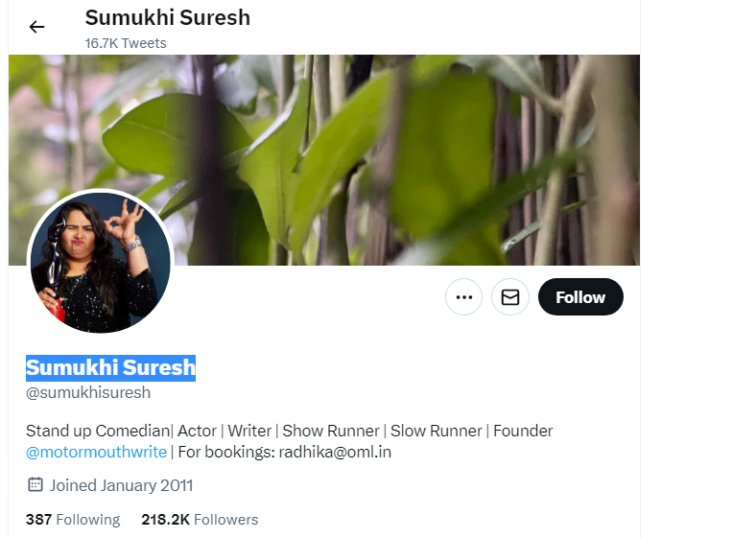Click the 16.7K Tweets count

[x=126, y=43]
